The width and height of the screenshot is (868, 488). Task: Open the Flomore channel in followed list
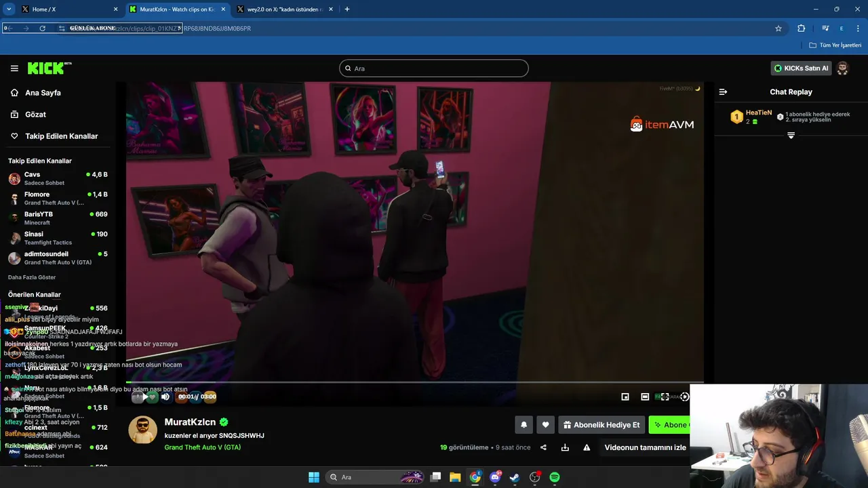coord(58,199)
